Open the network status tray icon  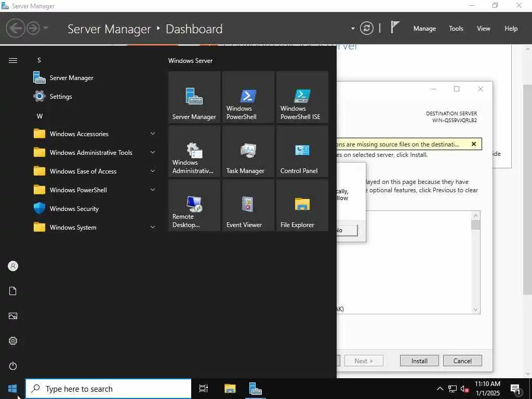453,389
